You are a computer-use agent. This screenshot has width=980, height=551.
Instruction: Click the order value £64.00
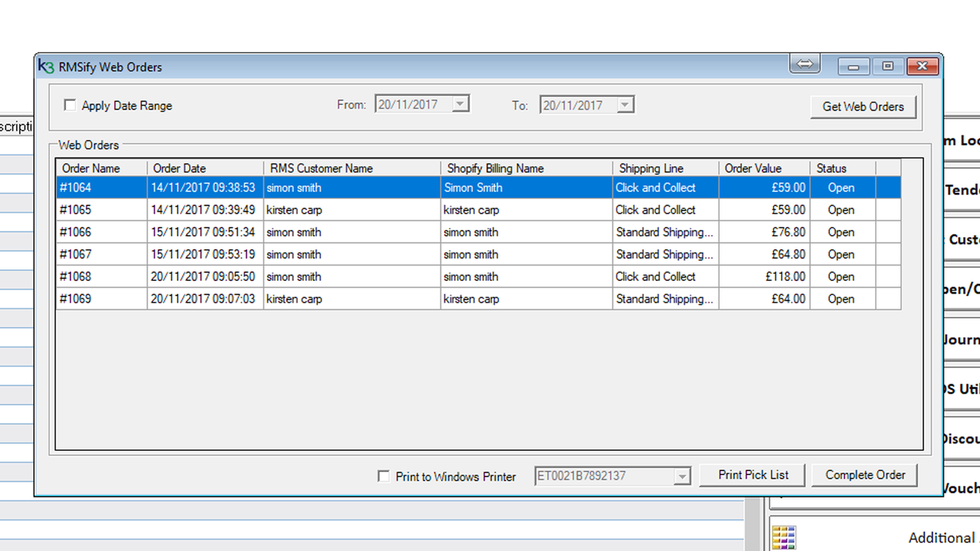coord(788,298)
